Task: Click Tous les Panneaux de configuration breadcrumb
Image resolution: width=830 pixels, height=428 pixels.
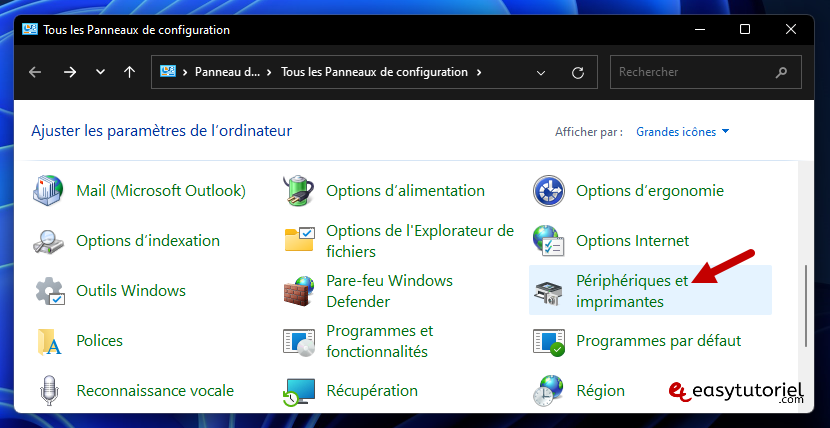Action: (x=374, y=72)
